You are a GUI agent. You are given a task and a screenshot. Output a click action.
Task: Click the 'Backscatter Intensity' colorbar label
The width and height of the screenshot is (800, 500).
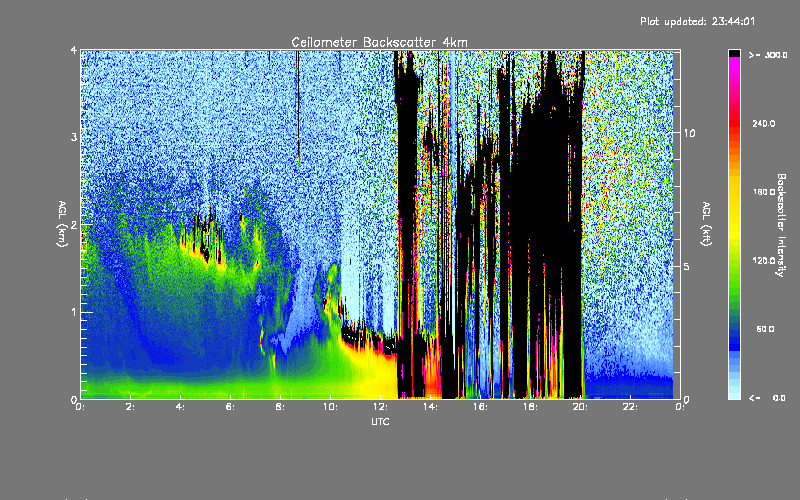[x=781, y=225]
